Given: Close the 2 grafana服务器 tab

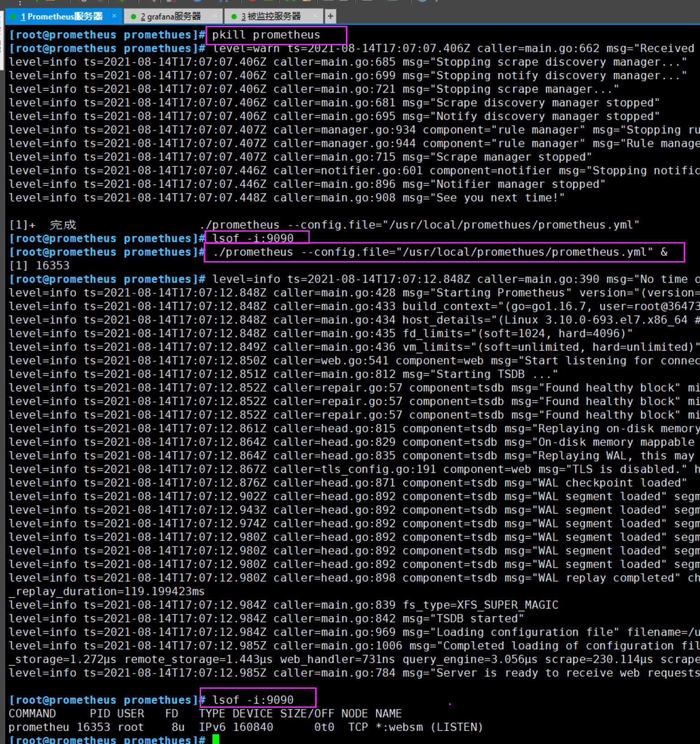Looking at the screenshot, I should [215, 16].
